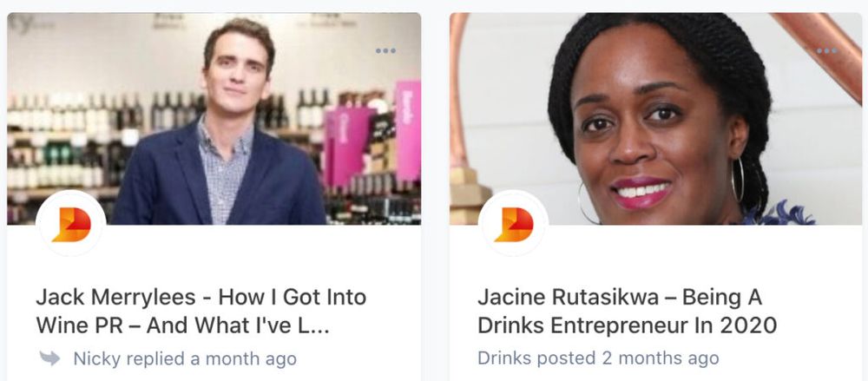Click the grey reply arrow icon
The width and height of the screenshot is (868, 381).
point(49,358)
